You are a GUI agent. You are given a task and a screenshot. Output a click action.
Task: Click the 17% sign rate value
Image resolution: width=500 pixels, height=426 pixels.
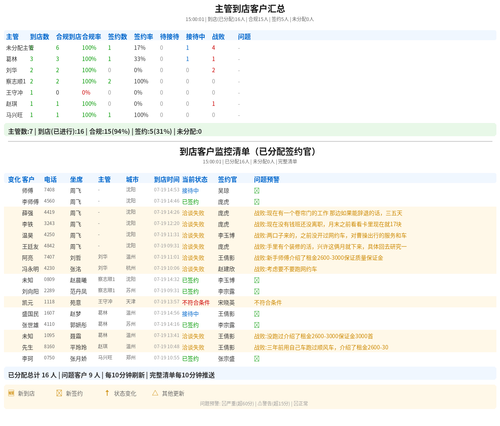pos(140,48)
